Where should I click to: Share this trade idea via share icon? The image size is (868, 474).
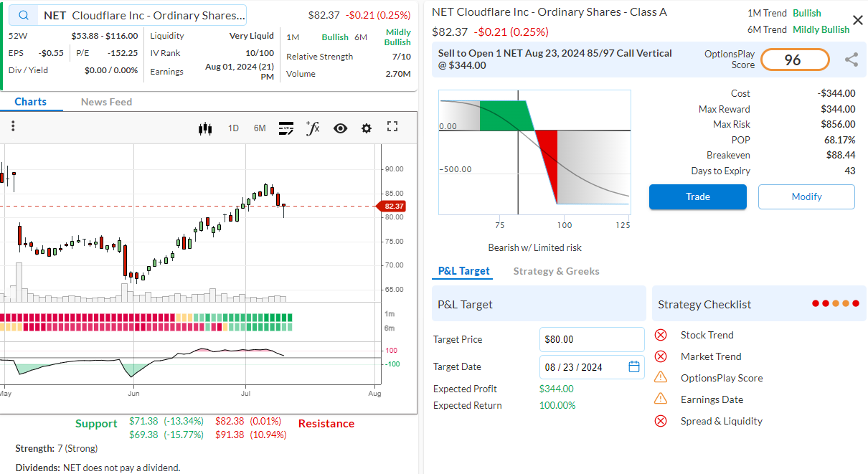852,60
